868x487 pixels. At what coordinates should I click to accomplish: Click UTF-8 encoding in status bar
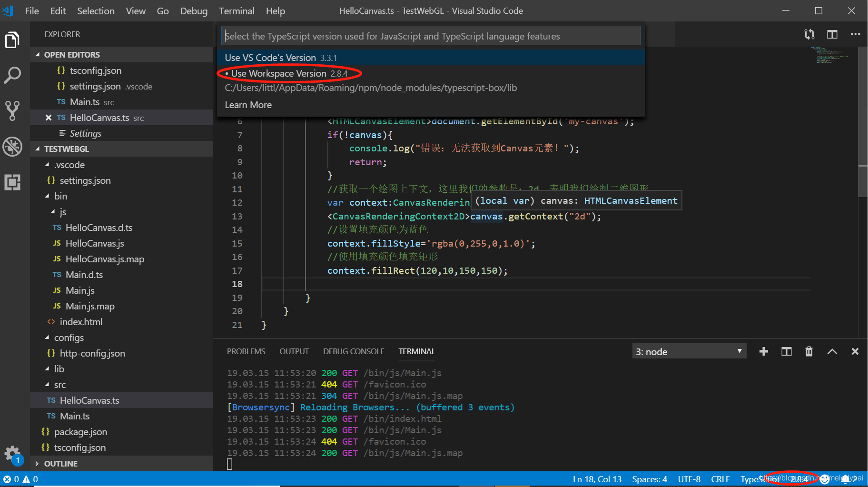pos(689,479)
